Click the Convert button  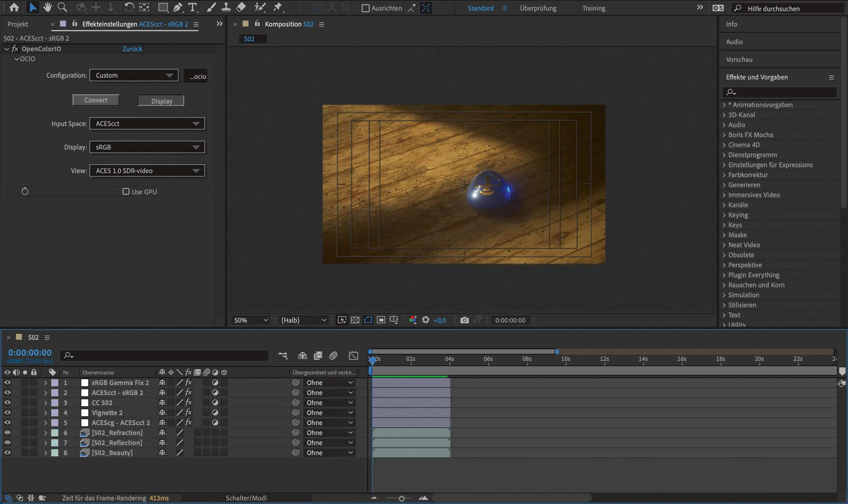pos(96,100)
